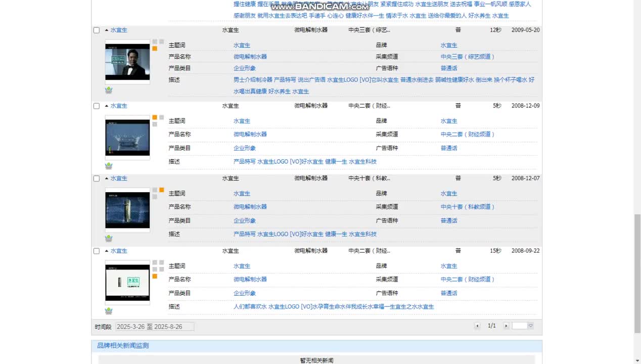641x364 pixels.
Task: Open the thumbnail of the man in tuxedo
Action: point(127,62)
